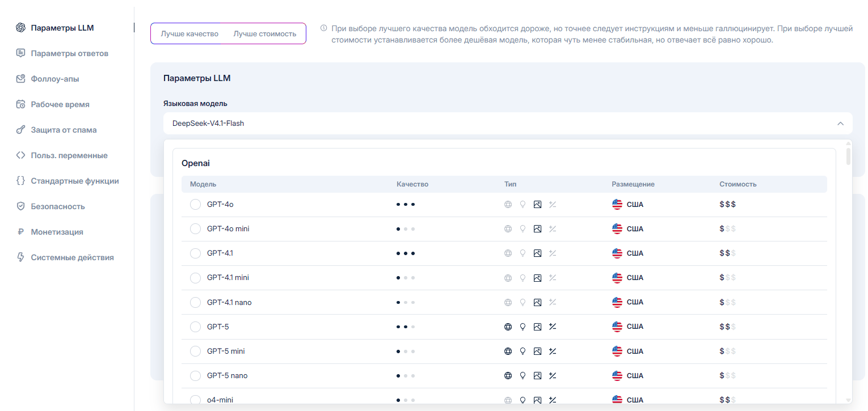Viewport: 868px width, 411px height.
Task: Click the globe icon in the GPT-5 row
Action: [508, 327]
